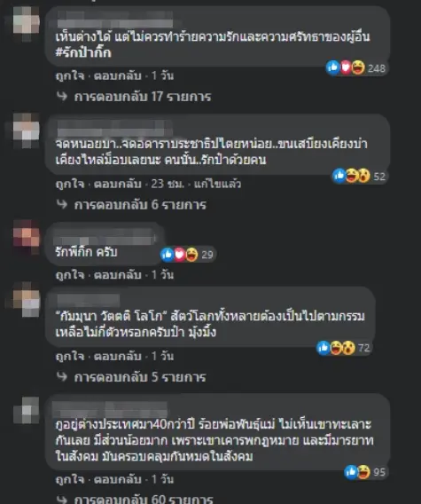Like the #รักป้ากิ๊ก comment

click(x=70, y=75)
